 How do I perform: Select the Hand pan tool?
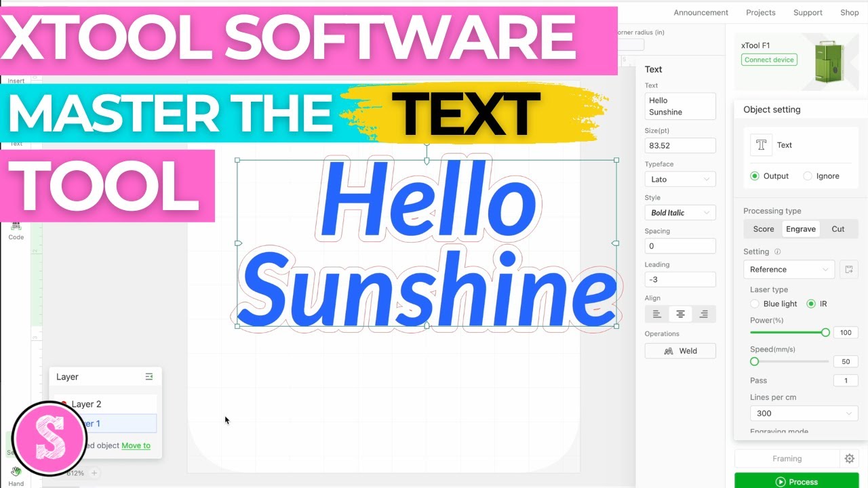click(x=16, y=475)
